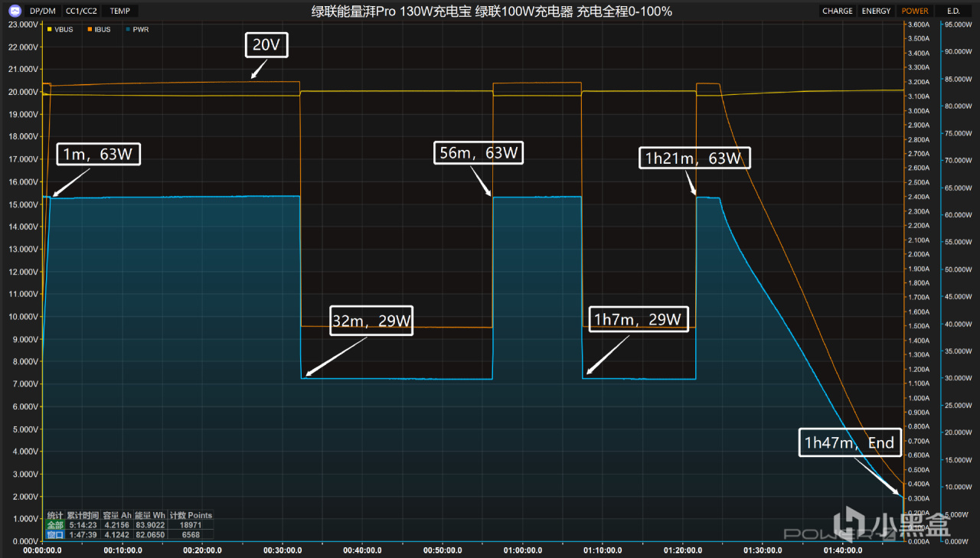
Task: Click the 00:30:00.0 time axis label
Action: coord(283,550)
